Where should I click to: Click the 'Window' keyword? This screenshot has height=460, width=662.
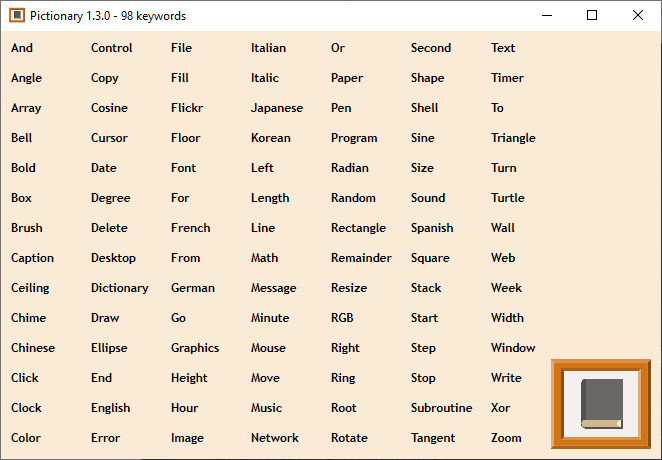tap(513, 348)
